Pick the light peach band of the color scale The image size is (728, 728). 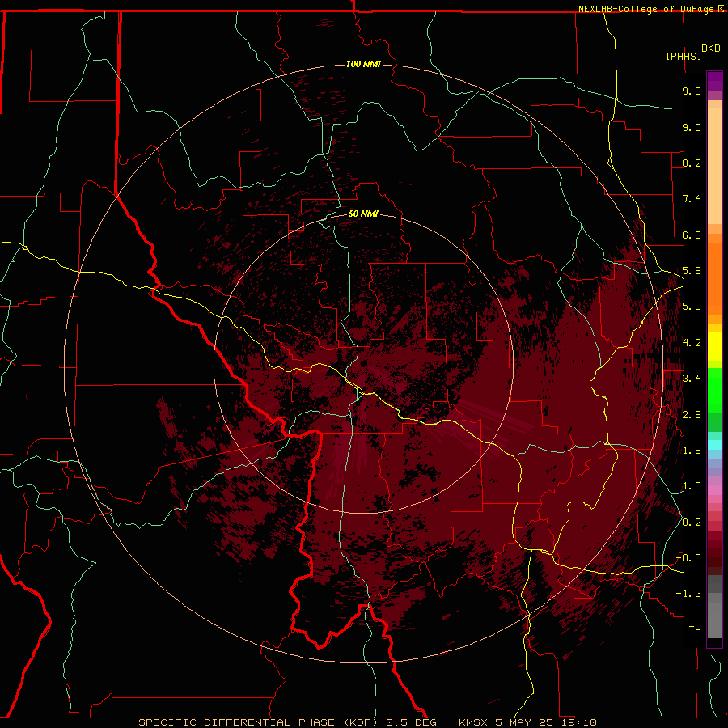point(714,166)
